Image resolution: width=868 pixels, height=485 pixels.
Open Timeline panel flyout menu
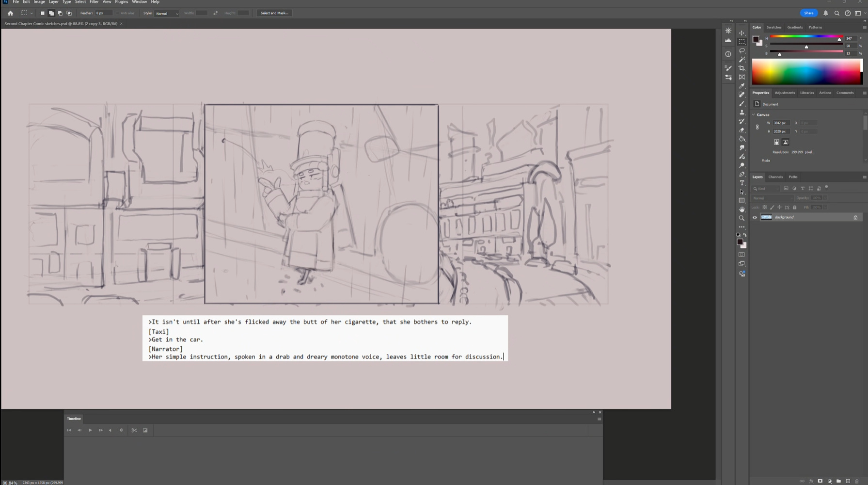pos(599,419)
